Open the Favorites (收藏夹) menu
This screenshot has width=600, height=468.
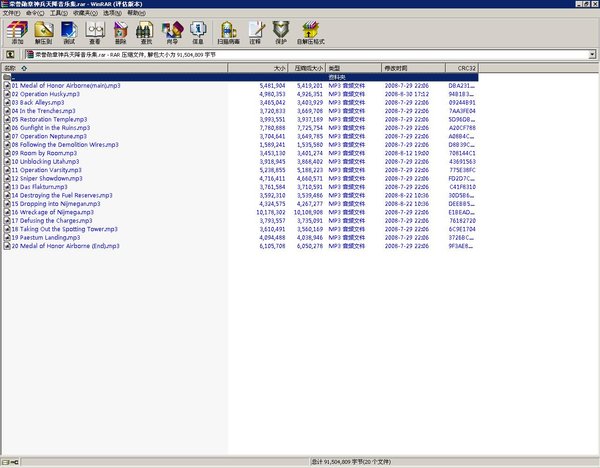pyautogui.click(x=85, y=13)
